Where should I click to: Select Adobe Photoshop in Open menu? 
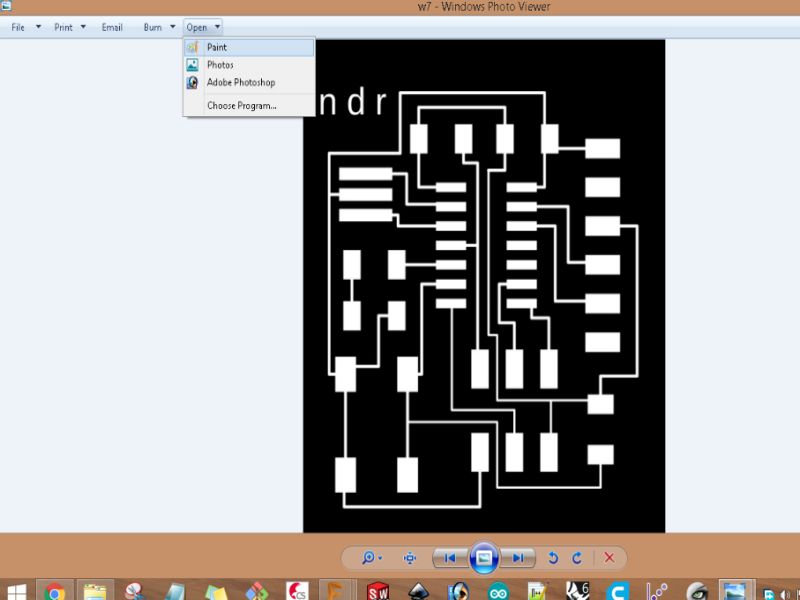click(x=249, y=82)
